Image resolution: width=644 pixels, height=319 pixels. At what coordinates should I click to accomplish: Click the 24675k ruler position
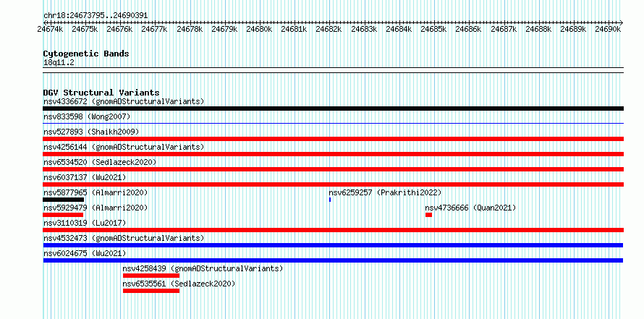pos(85,30)
